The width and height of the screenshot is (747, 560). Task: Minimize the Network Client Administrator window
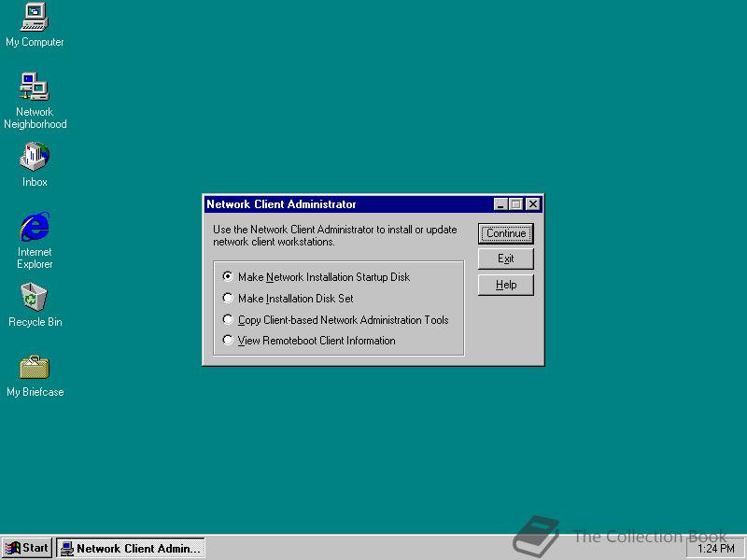tap(500, 204)
